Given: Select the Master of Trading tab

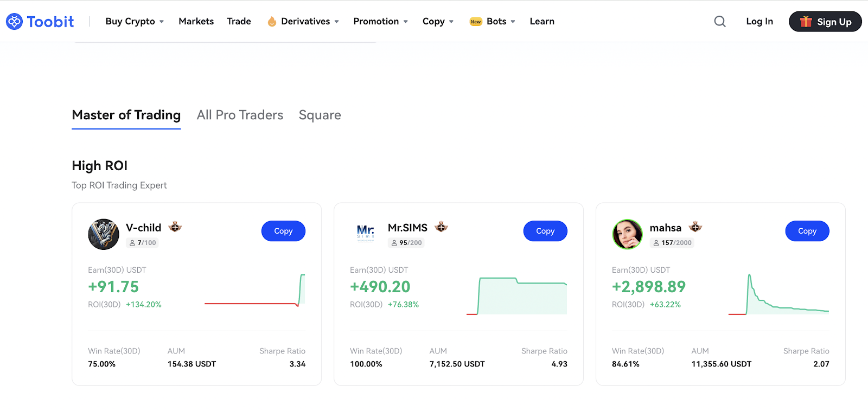Looking at the screenshot, I should pyautogui.click(x=126, y=115).
